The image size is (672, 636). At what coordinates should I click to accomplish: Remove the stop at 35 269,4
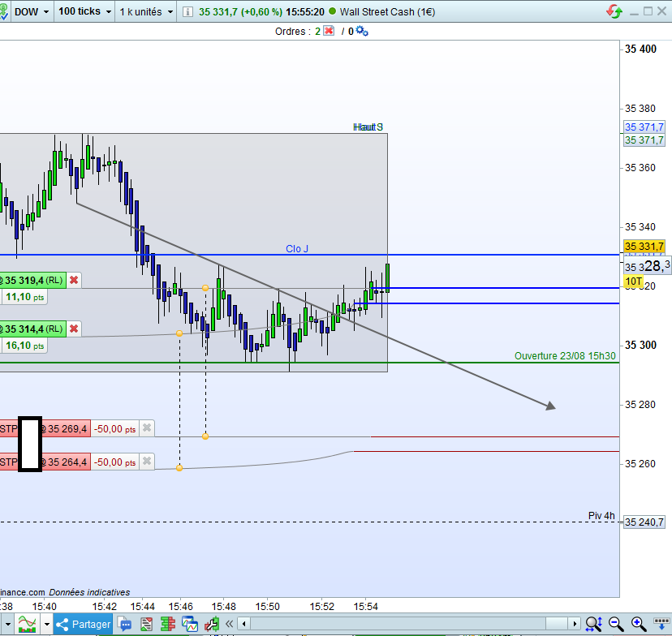pos(147,428)
